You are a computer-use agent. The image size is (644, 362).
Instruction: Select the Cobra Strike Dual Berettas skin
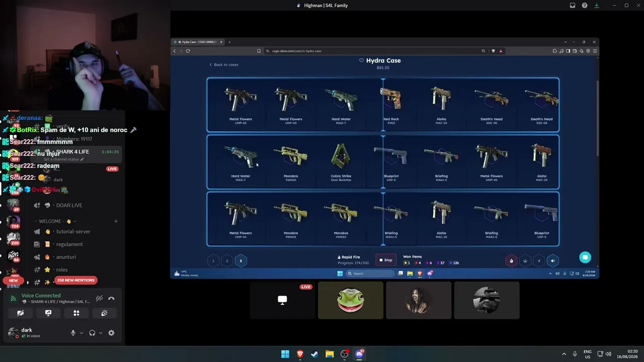click(341, 162)
